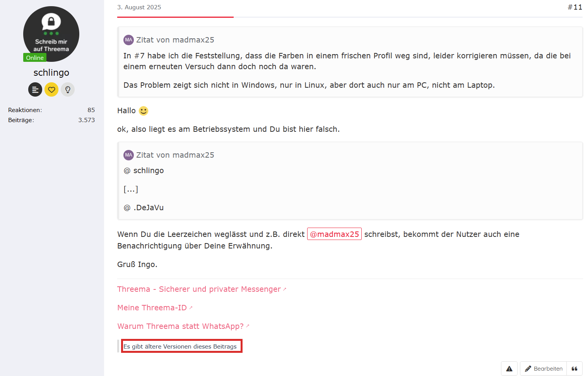Click the @madmax25 mention

(x=334, y=234)
